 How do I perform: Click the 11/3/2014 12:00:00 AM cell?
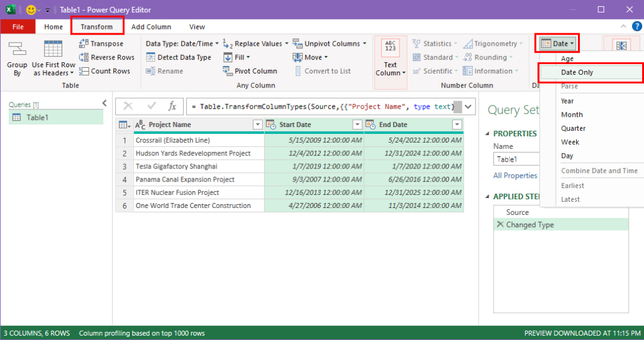click(414, 206)
